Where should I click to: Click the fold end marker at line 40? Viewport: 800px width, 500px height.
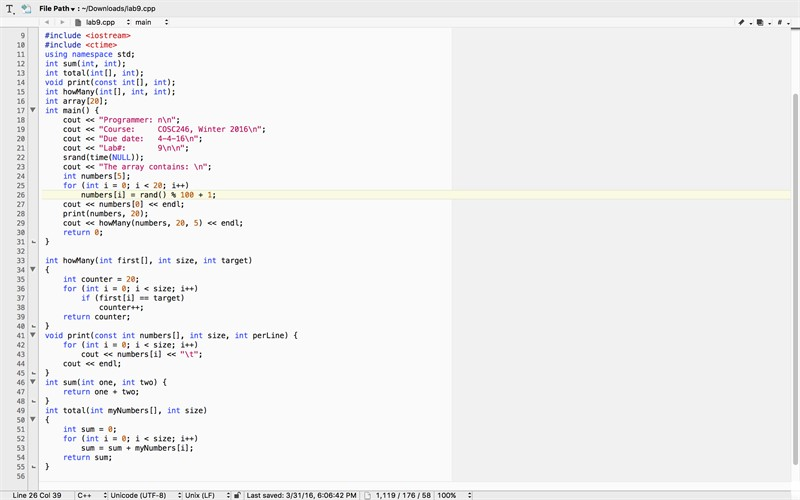(34, 326)
